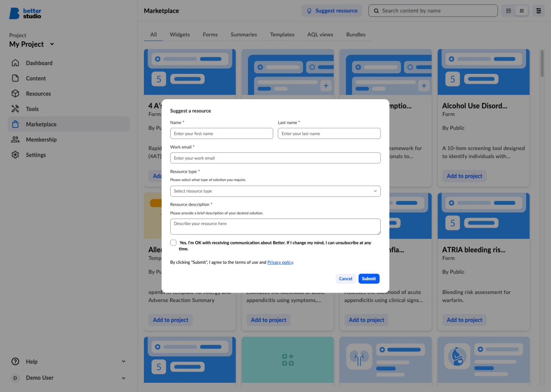551x392 pixels.
Task: Select the All tab
Action: click(153, 35)
